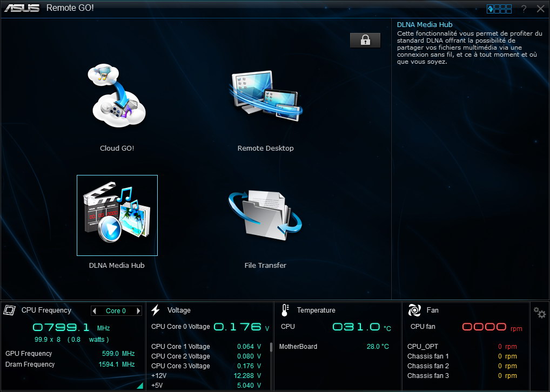Open the Cloud GO! feature icon
This screenshot has height=392, width=550.
pos(117,96)
